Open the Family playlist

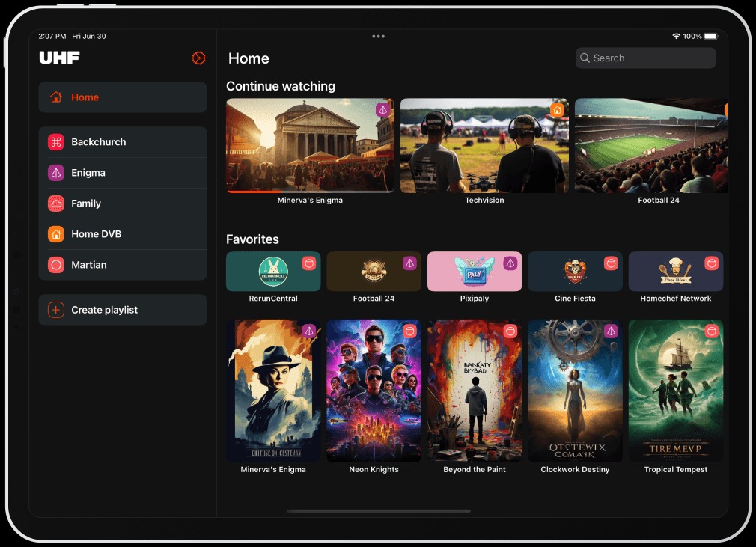123,204
